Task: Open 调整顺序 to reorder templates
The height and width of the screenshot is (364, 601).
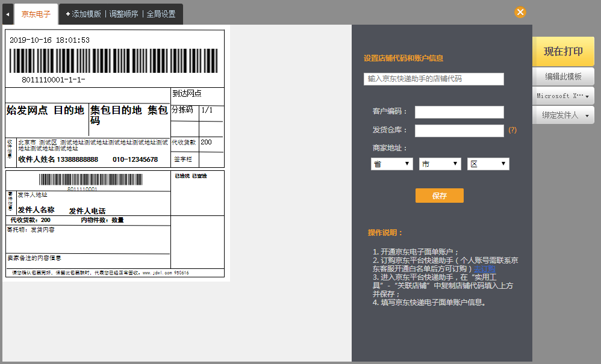Action: click(123, 14)
